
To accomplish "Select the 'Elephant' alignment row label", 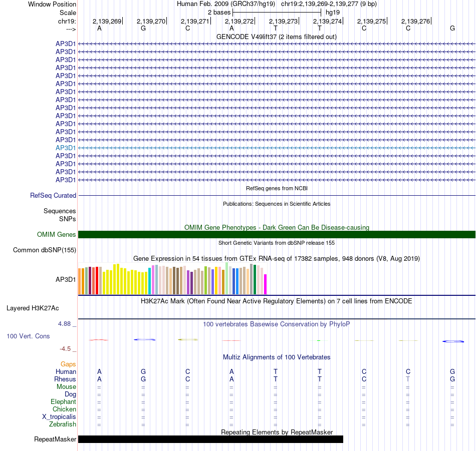I will click(63, 401).
